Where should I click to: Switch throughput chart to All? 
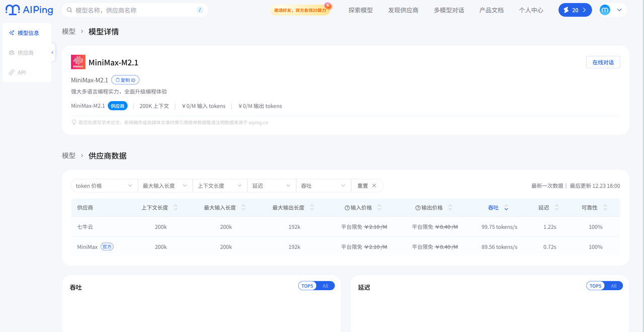[x=326, y=286]
